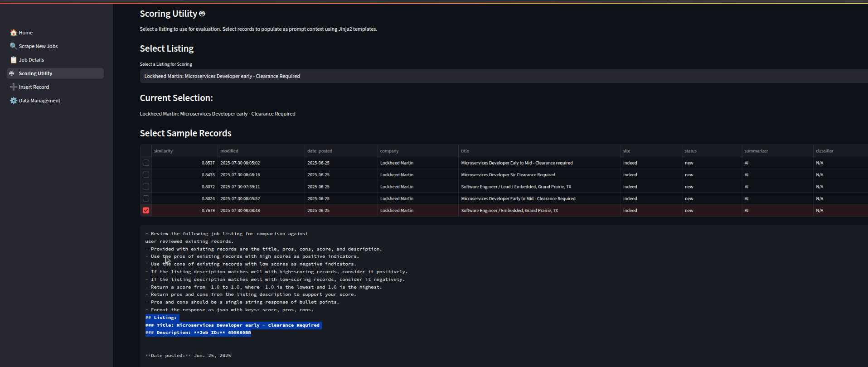Screen dimensions: 868x367
Task: Open the Insert Record page
Action: [34, 87]
